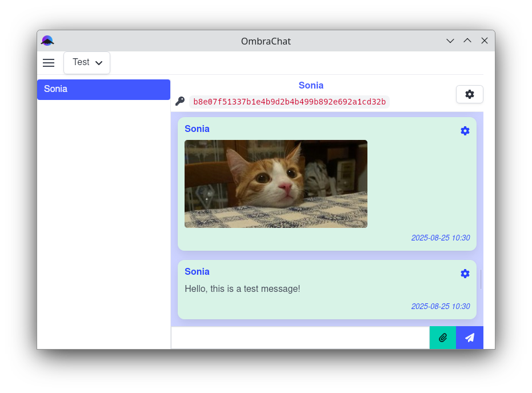Click the Sonia conversation header title
Image resolution: width=532 pixels, height=393 pixels.
pos(311,85)
